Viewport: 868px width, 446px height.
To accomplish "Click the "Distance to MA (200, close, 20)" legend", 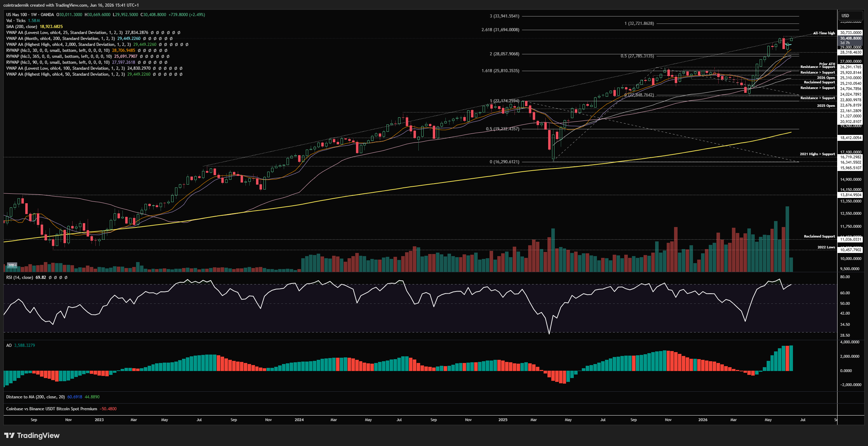I will pyautogui.click(x=35, y=397).
